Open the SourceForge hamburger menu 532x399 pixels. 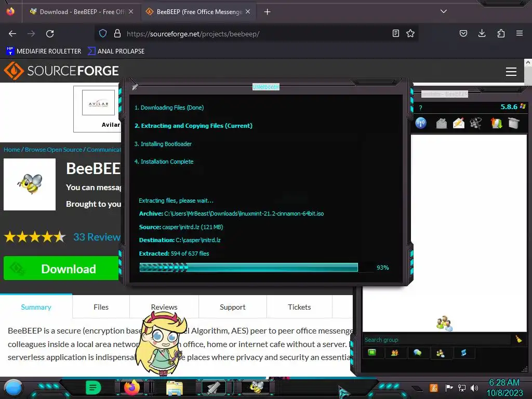pos(511,72)
